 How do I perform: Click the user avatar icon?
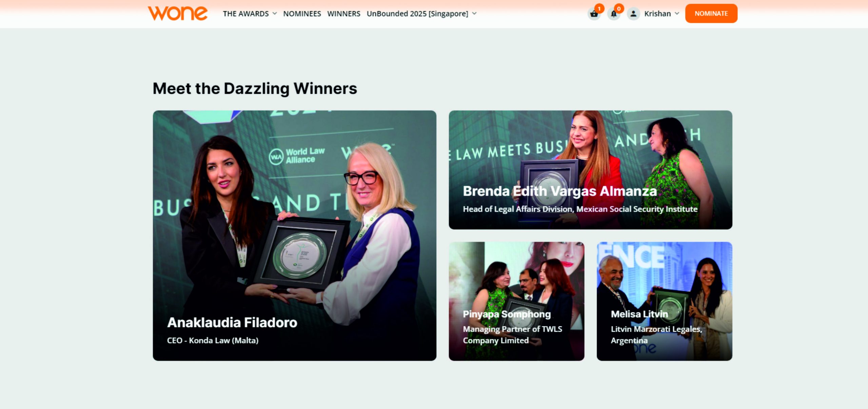tap(633, 14)
